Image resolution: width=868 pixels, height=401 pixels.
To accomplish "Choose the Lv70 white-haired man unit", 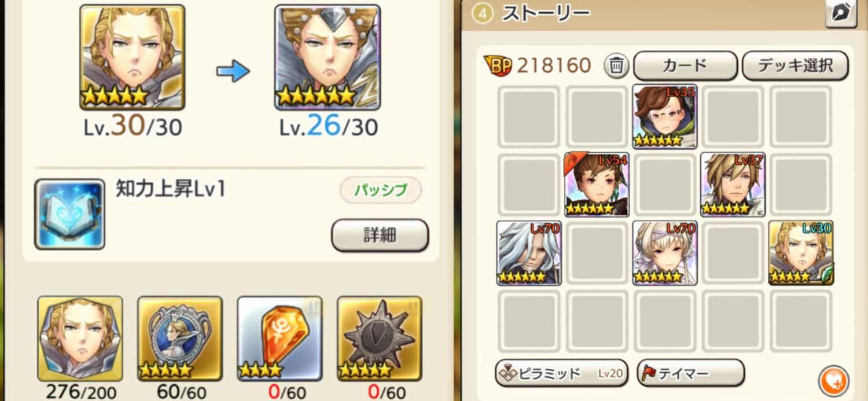I will click(x=528, y=253).
